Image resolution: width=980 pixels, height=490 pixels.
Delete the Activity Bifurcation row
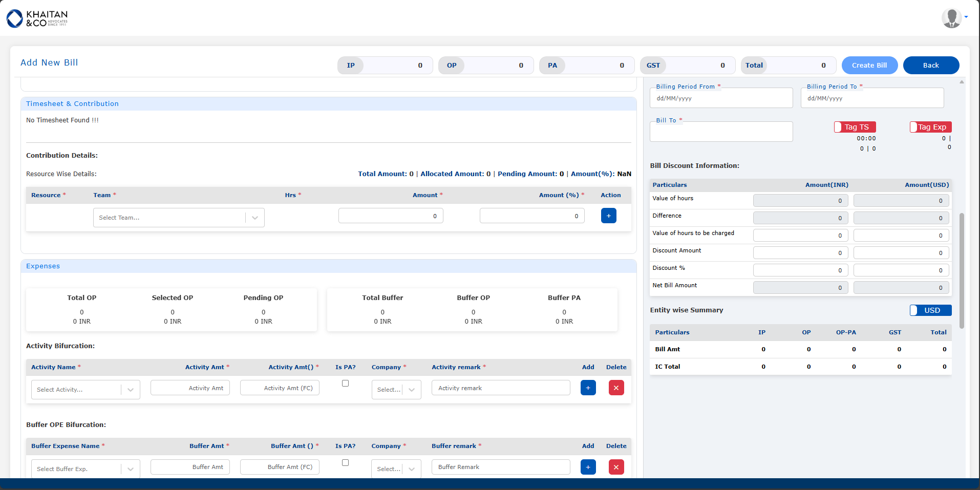click(x=616, y=388)
